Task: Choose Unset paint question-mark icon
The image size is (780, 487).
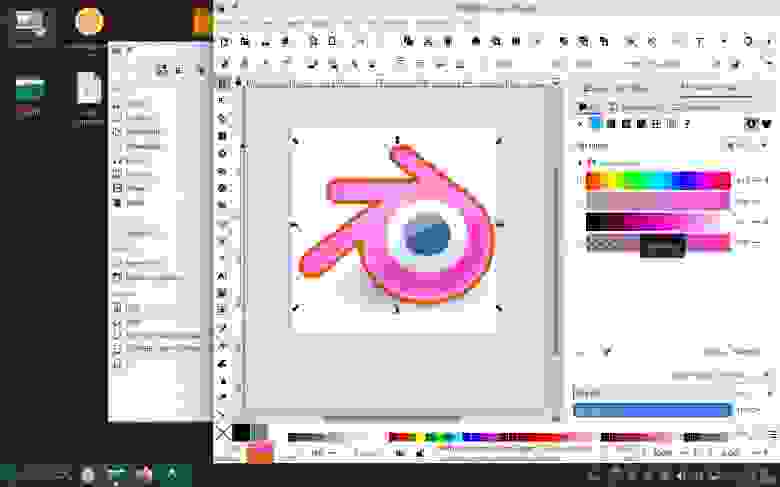Action: 687,124
